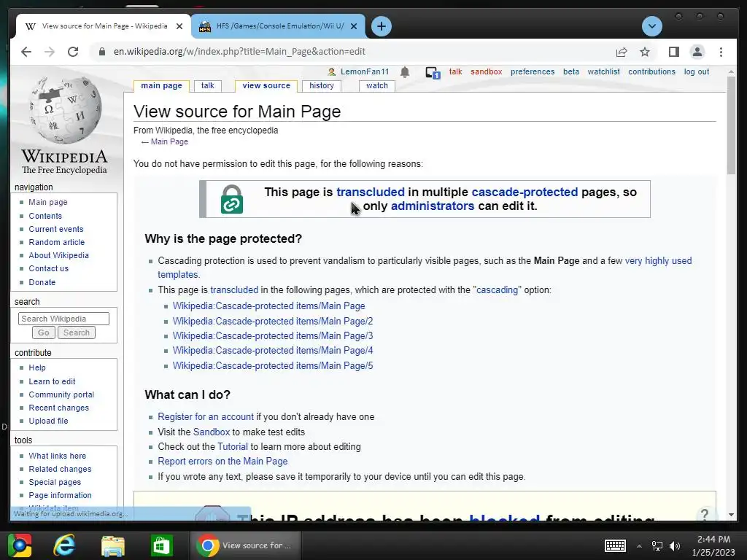The image size is (747, 560).
Task: Click Donate in the sidebar
Action: point(42,282)
